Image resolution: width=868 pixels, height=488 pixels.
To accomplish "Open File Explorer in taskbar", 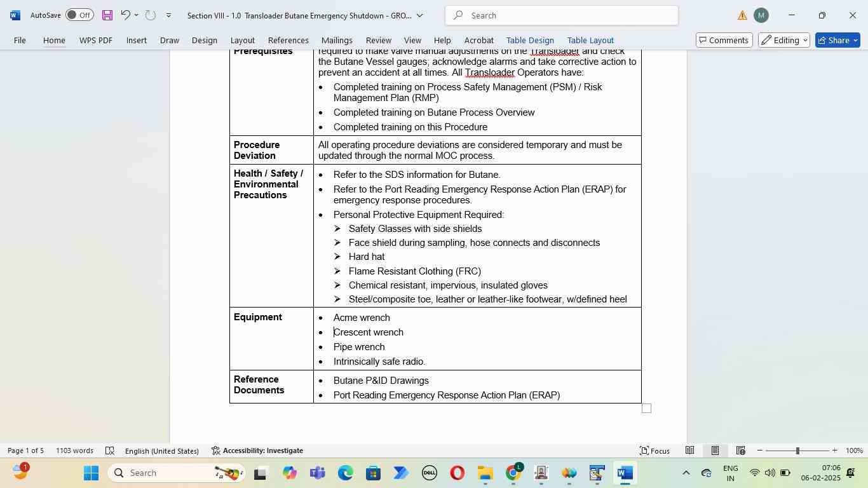I will tap(485, 473).
